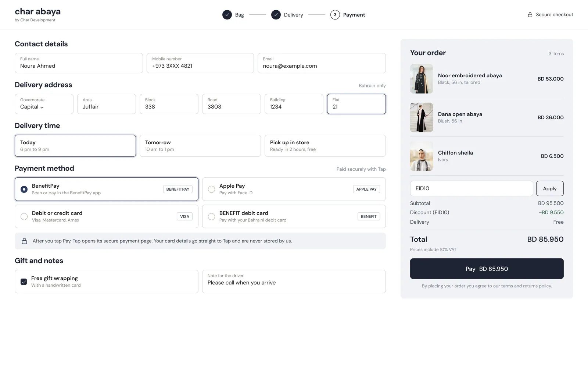
Task: Select the Apple Pay radio button
Action: (211, 189)
